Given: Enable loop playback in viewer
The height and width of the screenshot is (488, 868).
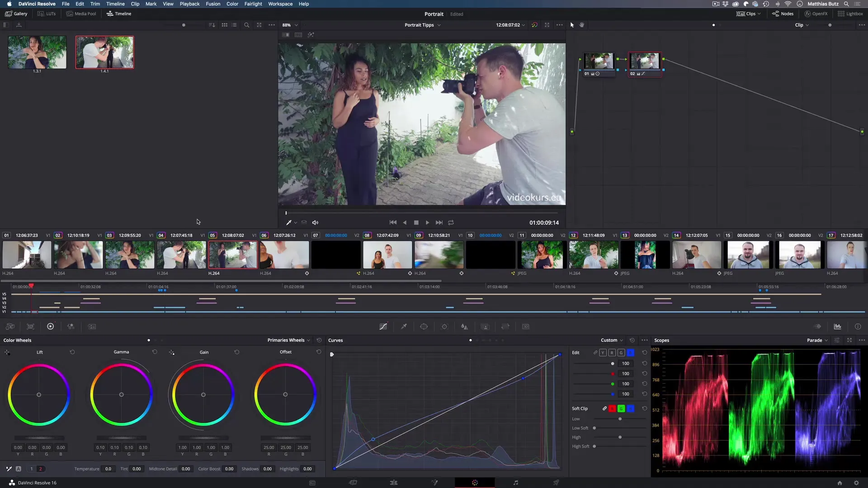Looking at the screenshot, I should 451,222.
